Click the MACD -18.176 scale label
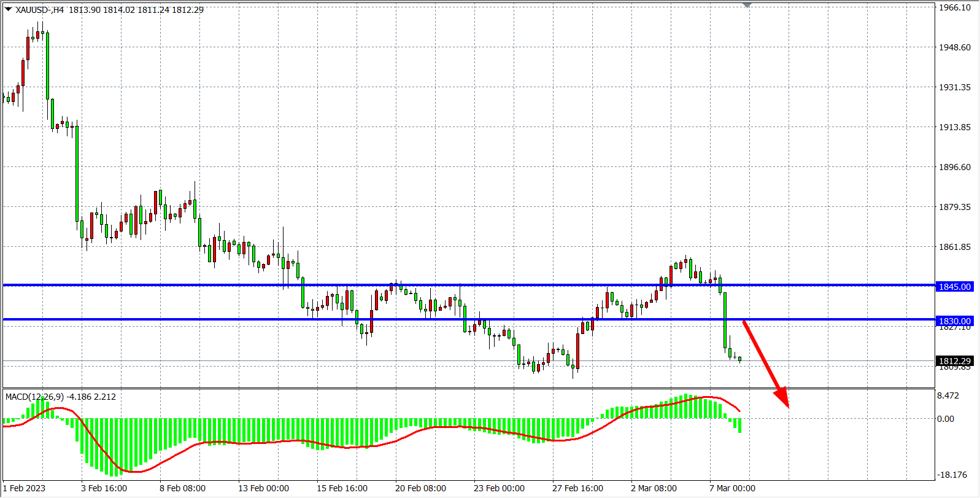980x498 pixels. (x=951, y=475)
